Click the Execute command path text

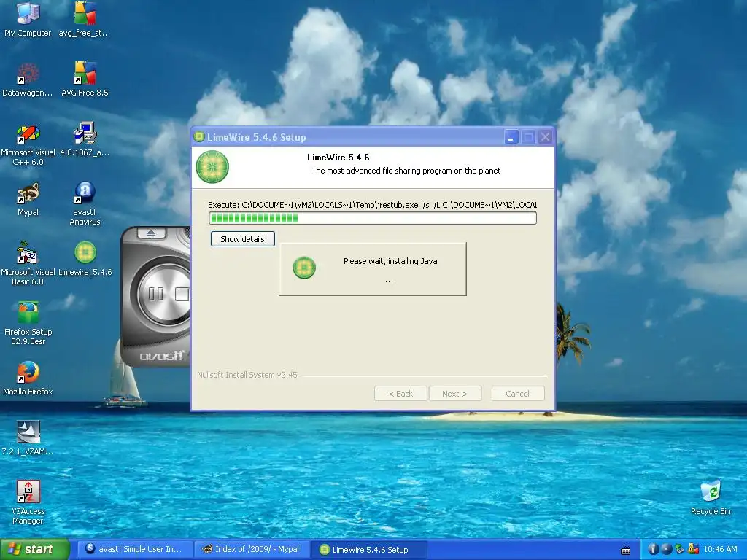[373, 205]
